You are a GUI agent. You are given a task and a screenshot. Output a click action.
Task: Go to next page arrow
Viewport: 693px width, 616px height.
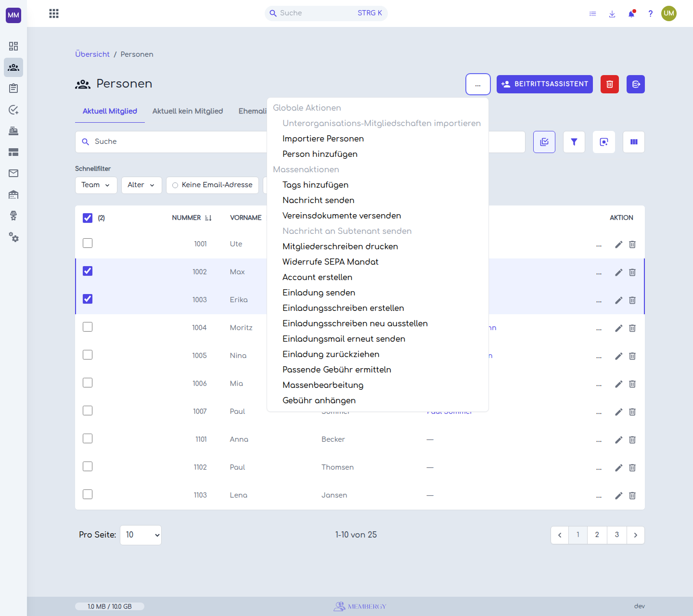(636, 535)
